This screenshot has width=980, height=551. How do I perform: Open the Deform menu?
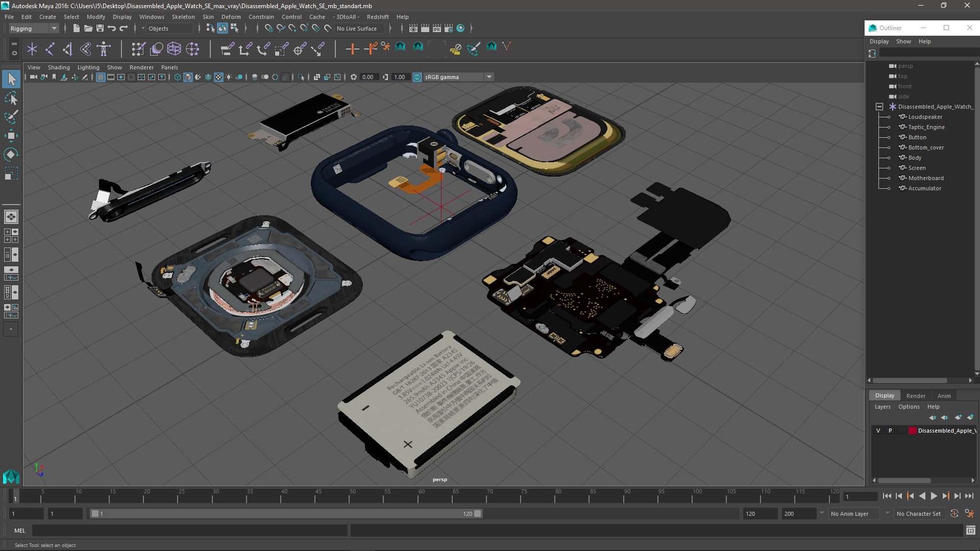pos(231,17)
